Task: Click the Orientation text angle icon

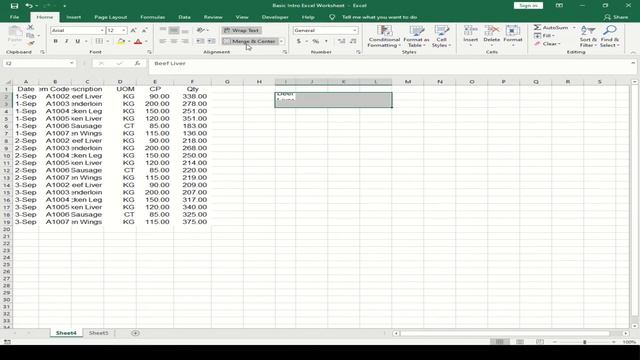Action: (x=200, y=30)
